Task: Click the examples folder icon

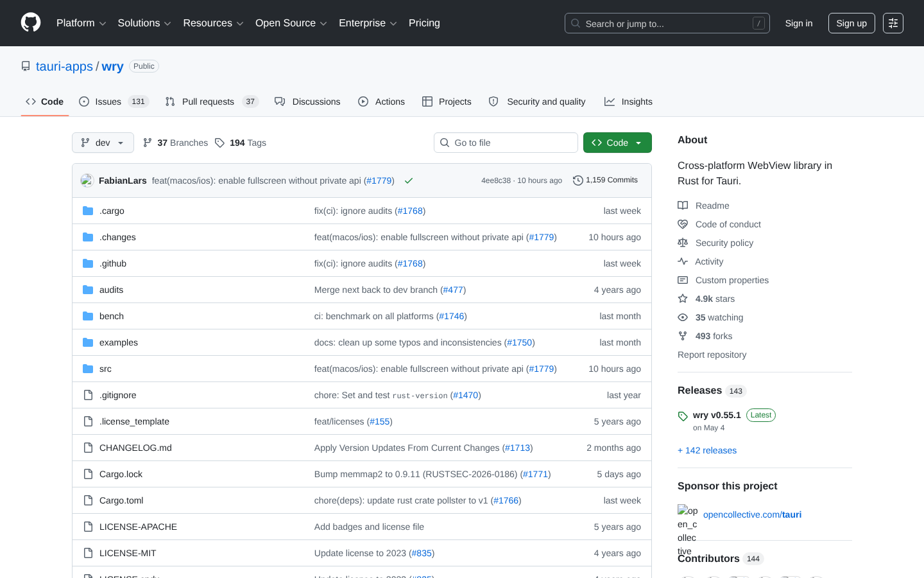Action: [88, 342]
